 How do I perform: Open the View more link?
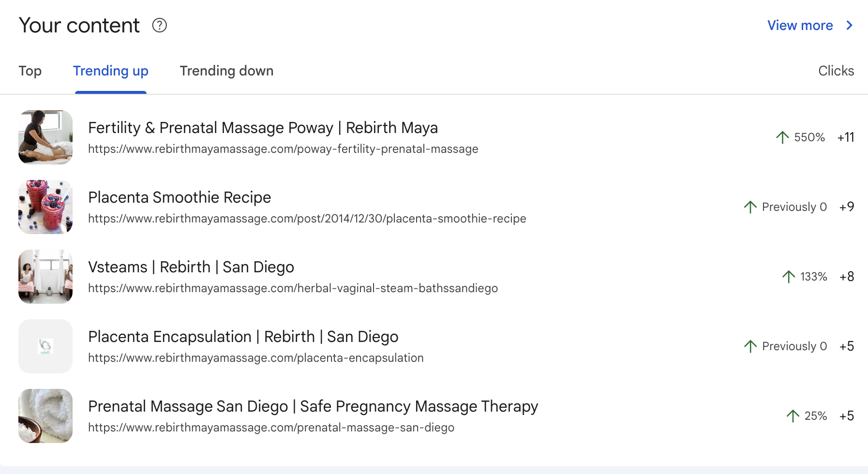800,25
